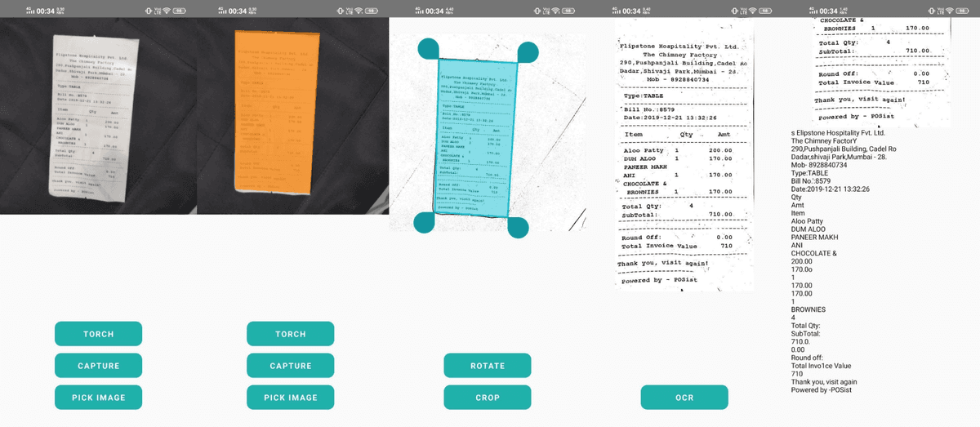Select OCR text 'Dadar,shivaji Park,Mumbai - 28.'
The width and height of the screenshot is (980, 427).
(x=840, y=157)
